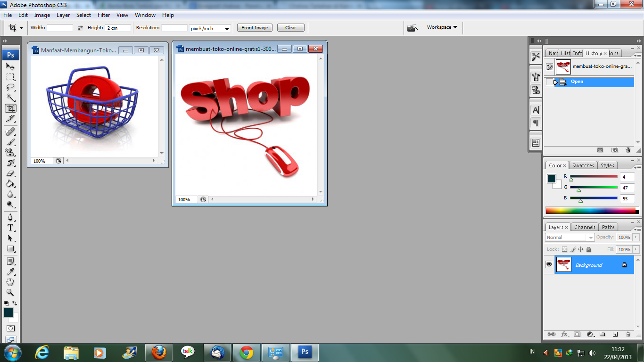Select the Pen tool
This screenshot has width=644, height=362.
click(10, 217)
